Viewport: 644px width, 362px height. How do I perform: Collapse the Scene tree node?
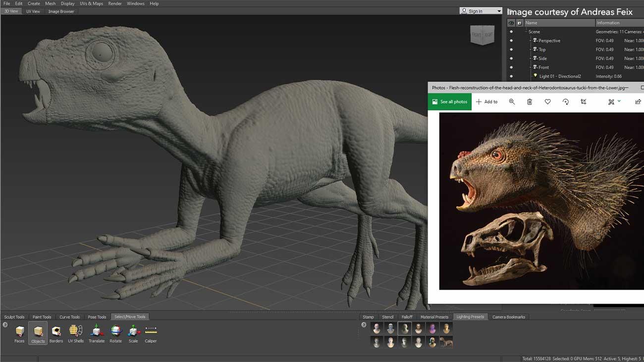point(526,32)
